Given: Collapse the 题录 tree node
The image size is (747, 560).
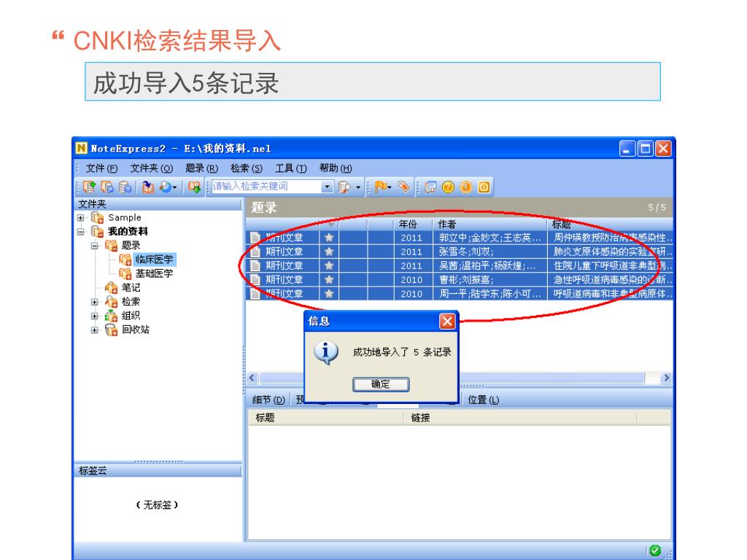Looking at the screenshot, I should pyautogui.click(x=94, y=246).
